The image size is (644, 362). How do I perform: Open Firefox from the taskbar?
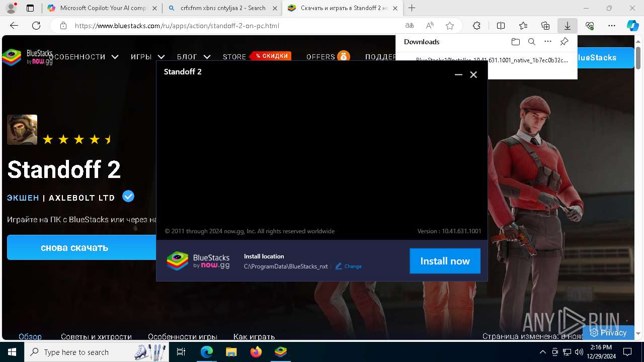tap(256, 352)
